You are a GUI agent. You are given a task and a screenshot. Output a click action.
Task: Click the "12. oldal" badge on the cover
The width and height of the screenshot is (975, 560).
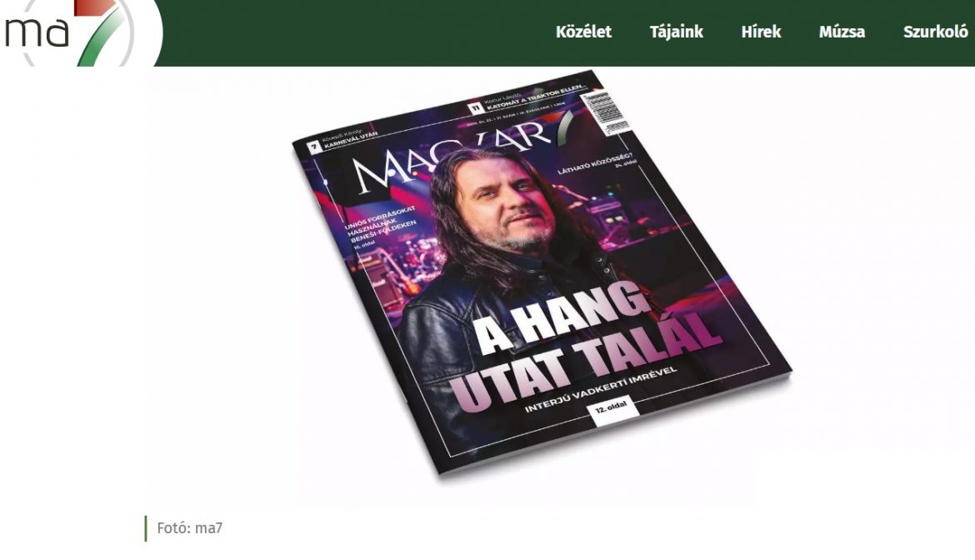[610, 409]
